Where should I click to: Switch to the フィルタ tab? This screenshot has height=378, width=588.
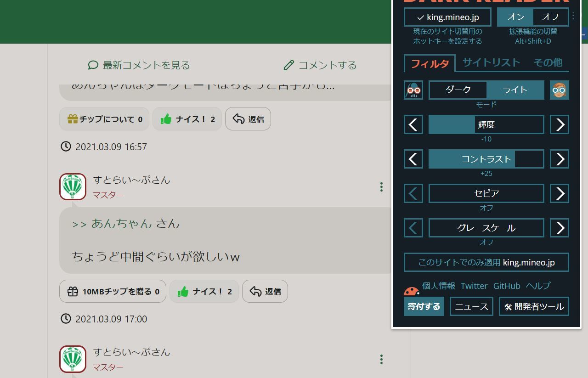(x=430, y=63)
